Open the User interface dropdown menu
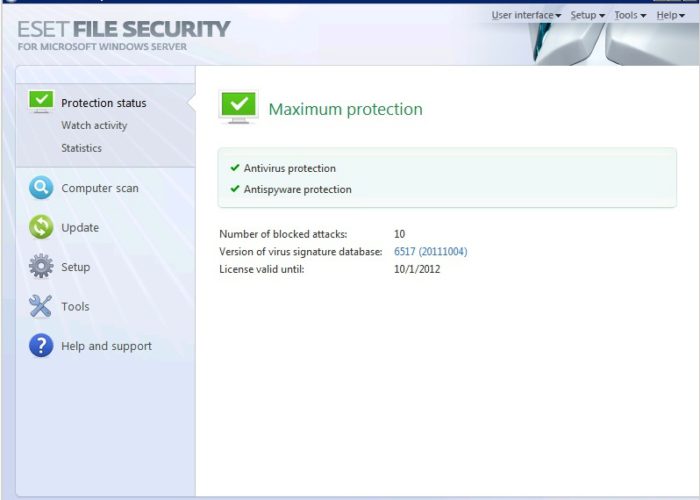 (x=526, y=15)
